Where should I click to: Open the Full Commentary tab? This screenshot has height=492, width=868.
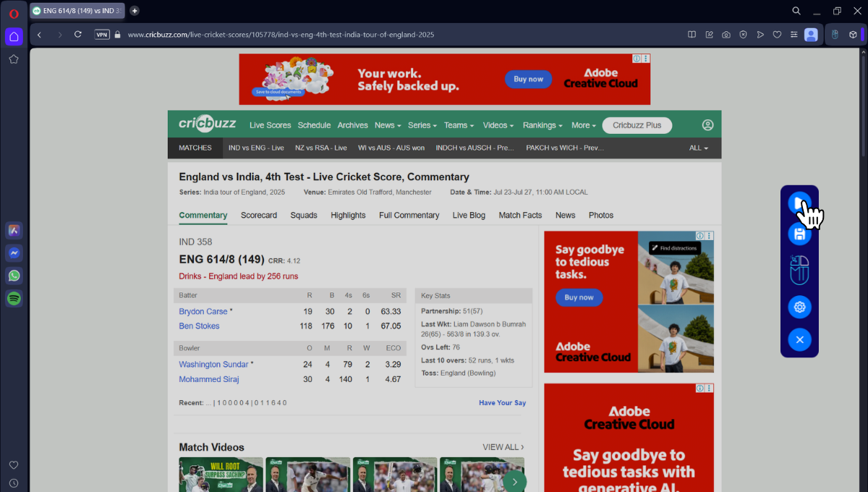[409, 215]
